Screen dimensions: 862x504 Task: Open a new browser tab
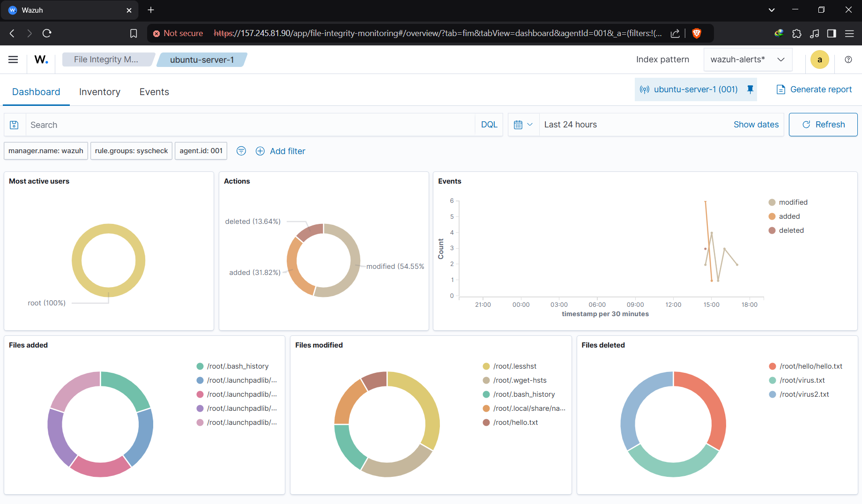click(151, 10)
